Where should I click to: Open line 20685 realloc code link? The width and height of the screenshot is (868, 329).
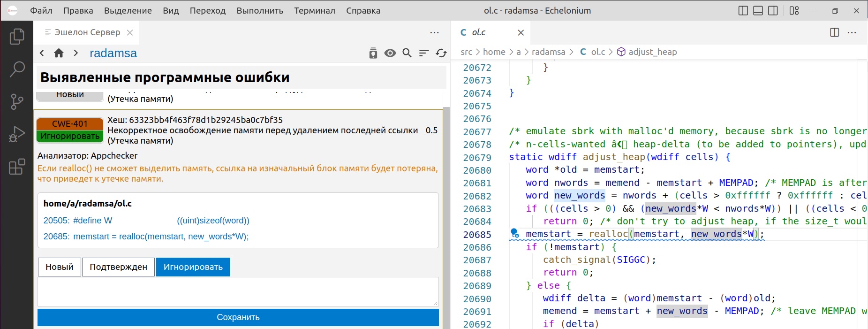160,237
